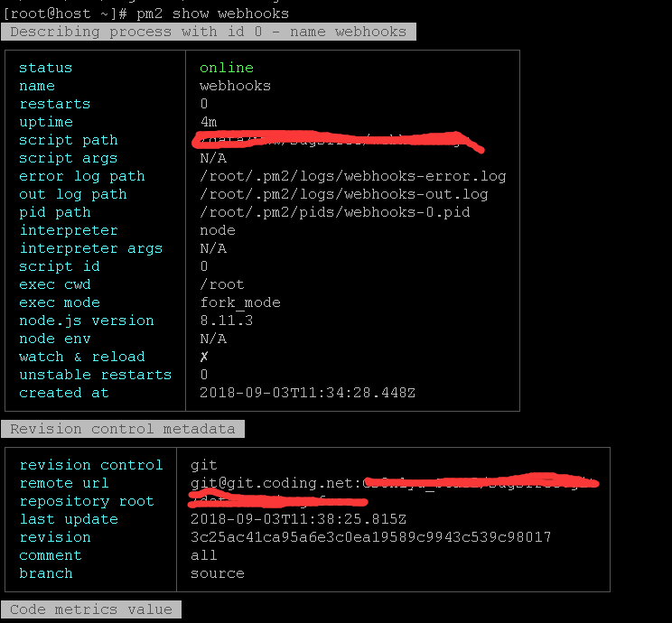Click the 'Revision control metadata' header
Viewport: 672px width, 623px height.
[x=123, y=429]
